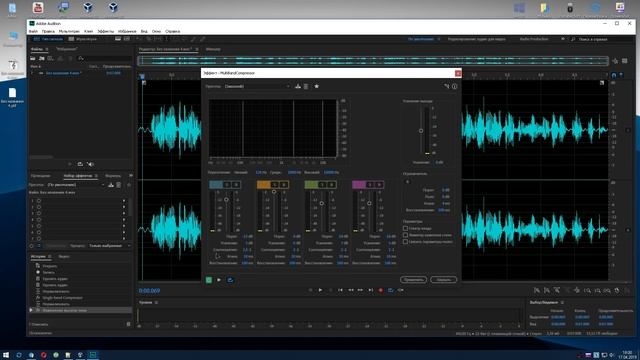Open channel map editor in effect dialog
Image resolution: width=640 pixels, height=360 pixels.
point(447,86)
